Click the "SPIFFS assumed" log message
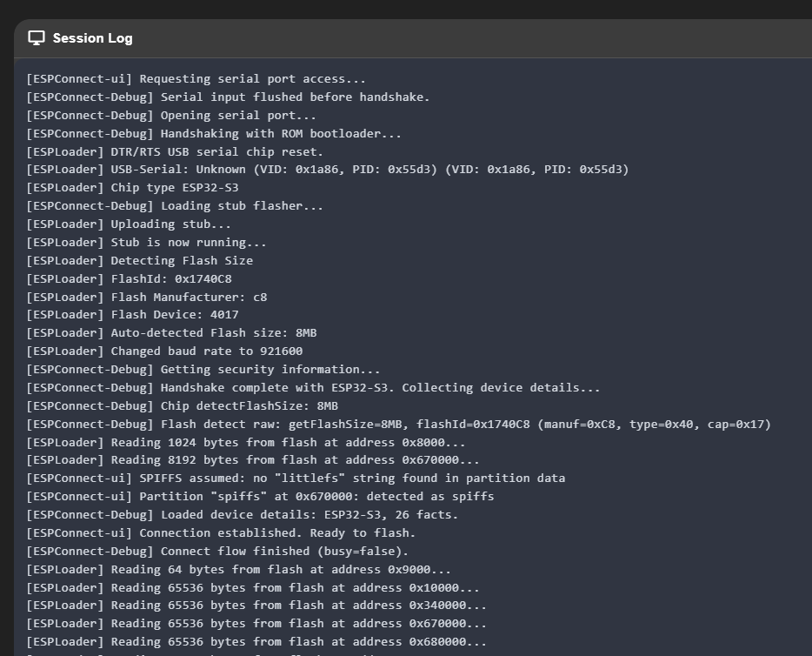Screen dimensions: 812x656 tap(296, 479)
